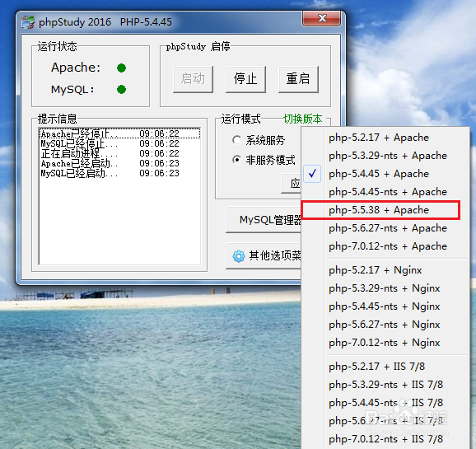
Task: Choose php-5.3.29-nts + Nginx
Action: coord(385,288)
